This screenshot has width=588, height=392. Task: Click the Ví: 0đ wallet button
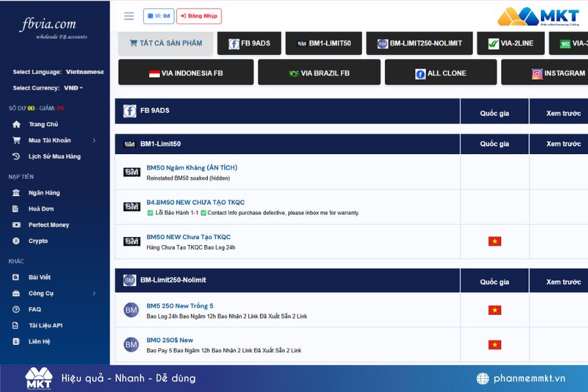tap(159, 16)
